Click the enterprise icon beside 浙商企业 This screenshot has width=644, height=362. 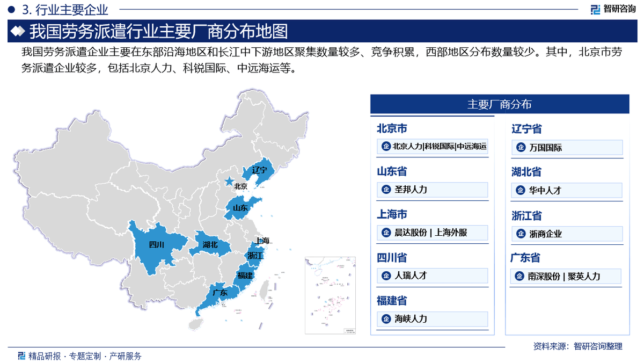tap(520, 234)
